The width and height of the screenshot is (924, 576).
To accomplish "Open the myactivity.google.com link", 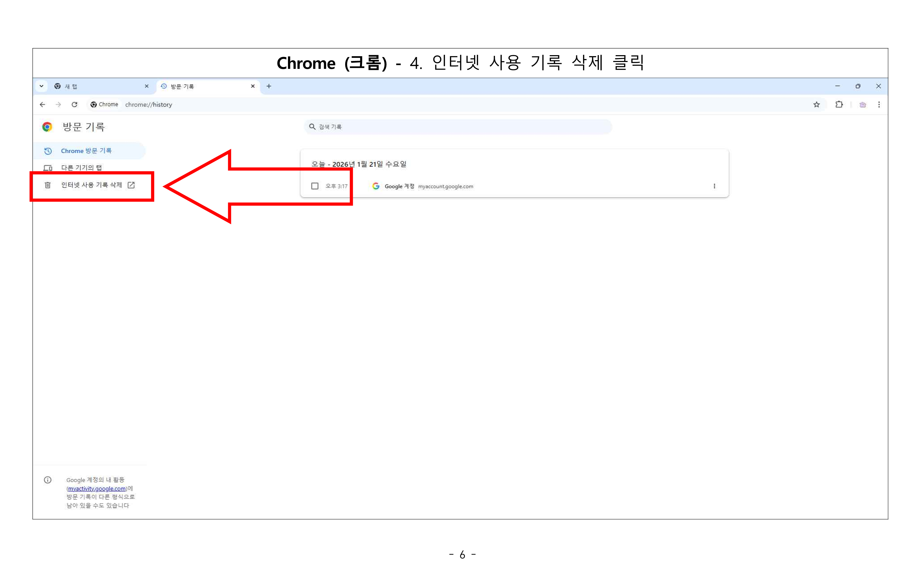I will 97,488.
